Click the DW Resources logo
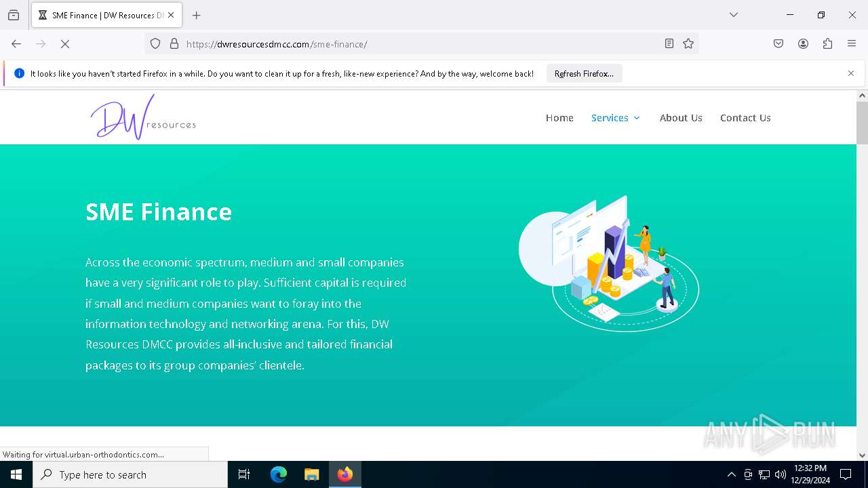 (x=143, y=117)
